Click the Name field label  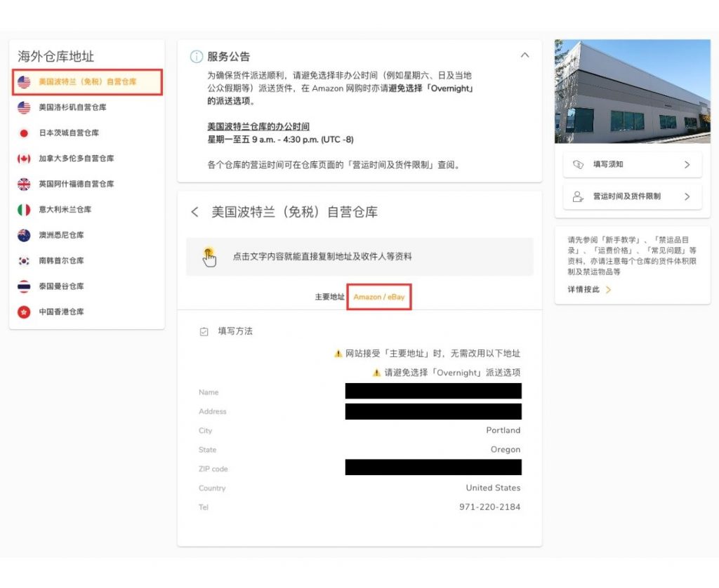click(209, 392)
